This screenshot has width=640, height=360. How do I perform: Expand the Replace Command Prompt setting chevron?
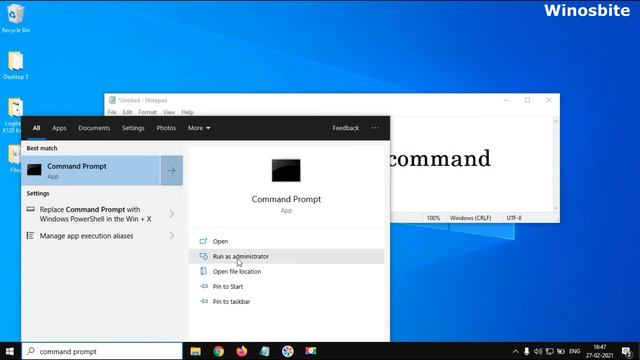[x=172, y=214]
